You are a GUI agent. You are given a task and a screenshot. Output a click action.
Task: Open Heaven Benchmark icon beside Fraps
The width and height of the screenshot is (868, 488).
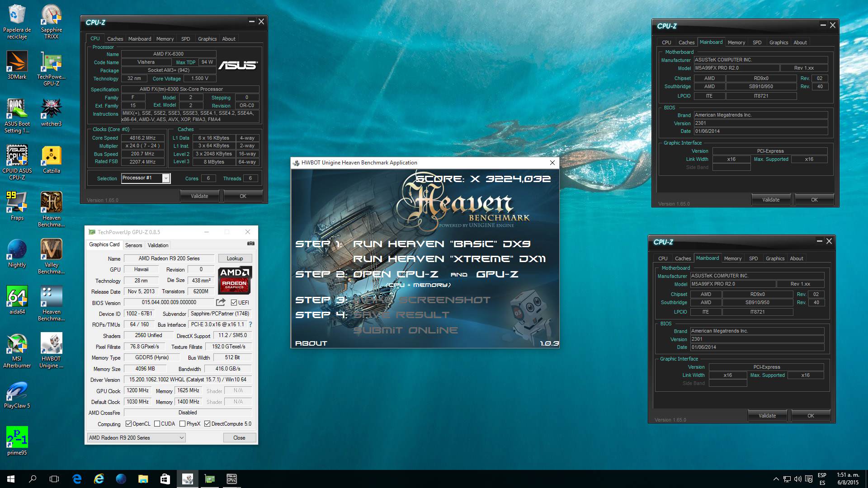point(51,209)
